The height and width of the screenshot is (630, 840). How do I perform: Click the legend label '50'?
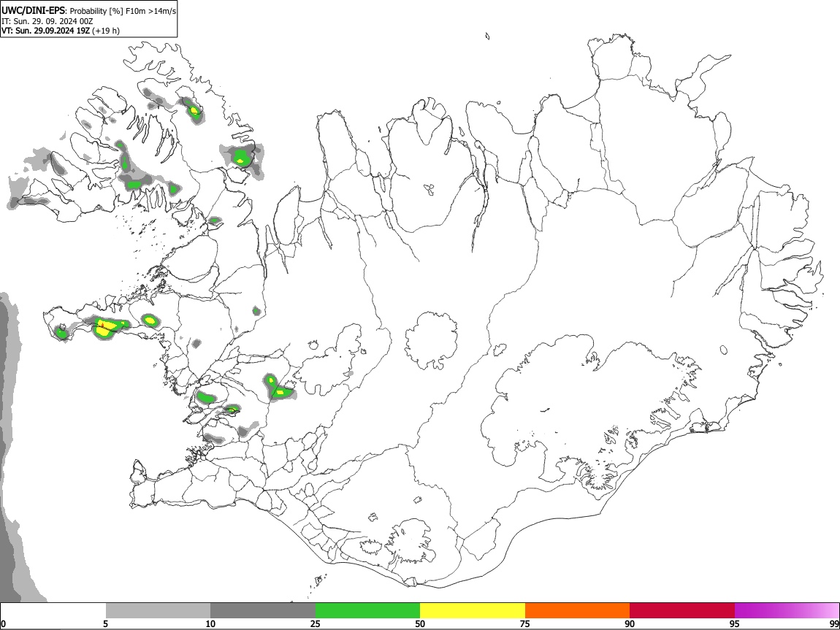point(420,623)
